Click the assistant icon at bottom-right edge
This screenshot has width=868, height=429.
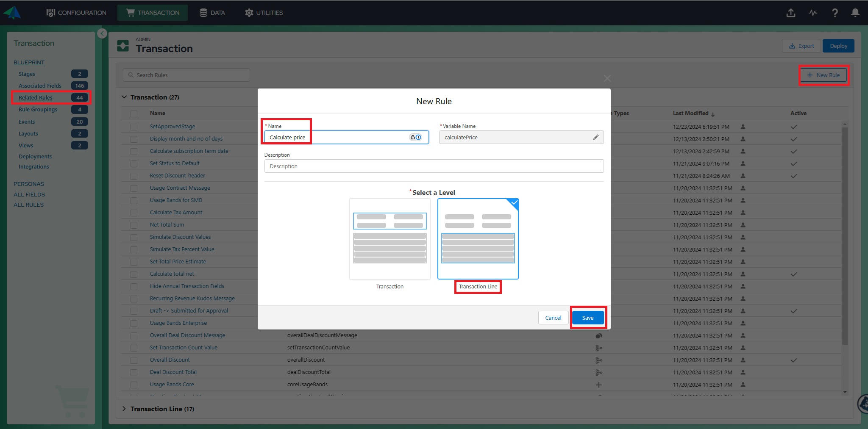pos(863,404)
